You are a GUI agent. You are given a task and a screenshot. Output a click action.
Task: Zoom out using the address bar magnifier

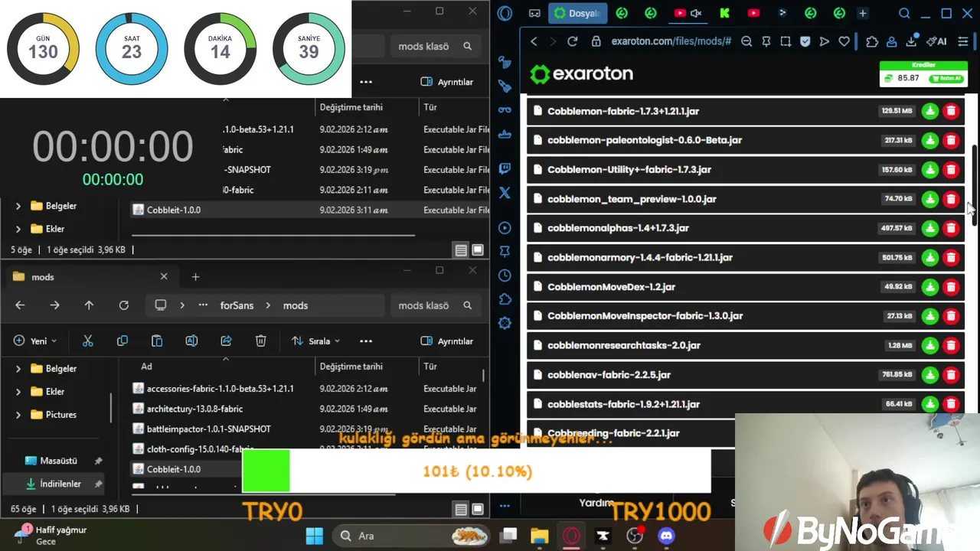[746, 41]
